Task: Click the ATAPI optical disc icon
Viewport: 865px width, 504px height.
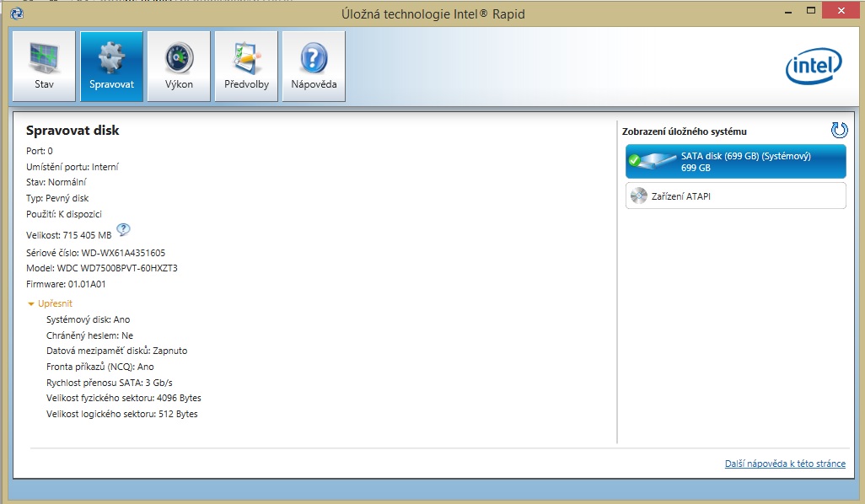Action: (x=638, y=196)
